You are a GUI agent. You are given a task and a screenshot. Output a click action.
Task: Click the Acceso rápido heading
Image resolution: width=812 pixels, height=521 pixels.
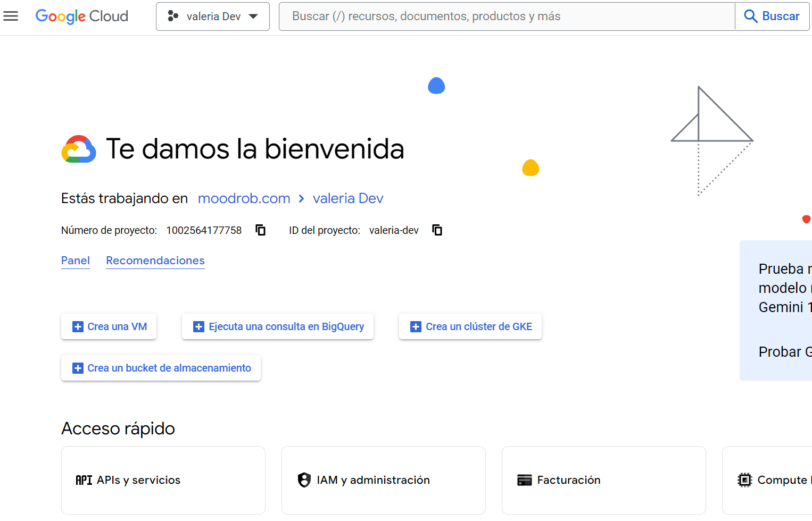point(118,428)
